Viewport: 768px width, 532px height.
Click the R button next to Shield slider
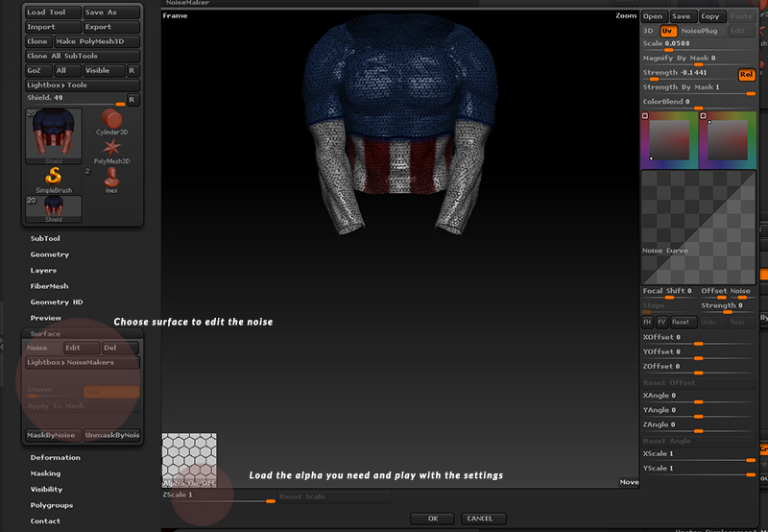pyautogui.click(x=133, y=100)
